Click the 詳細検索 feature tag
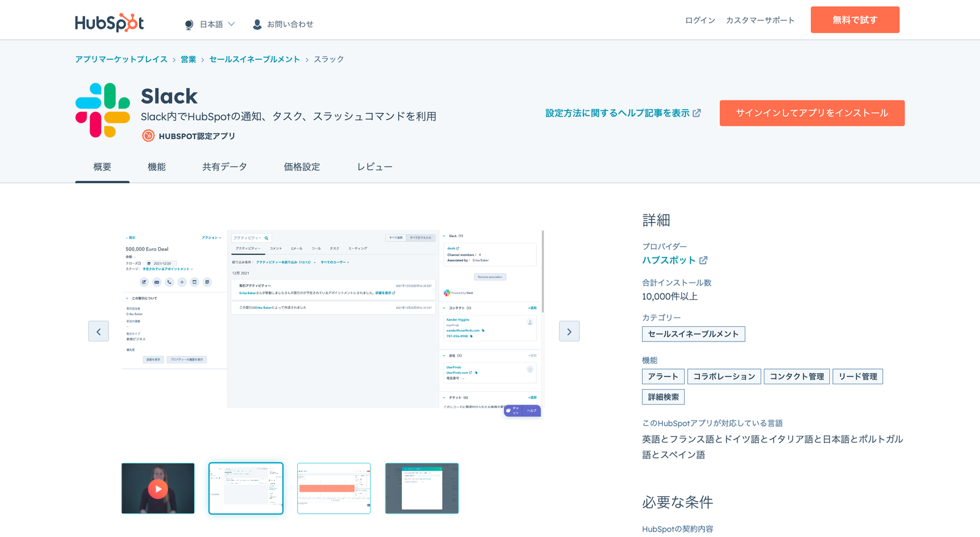Image resolution: width=980 pixels, height=537 pixels. pos(663,397)
